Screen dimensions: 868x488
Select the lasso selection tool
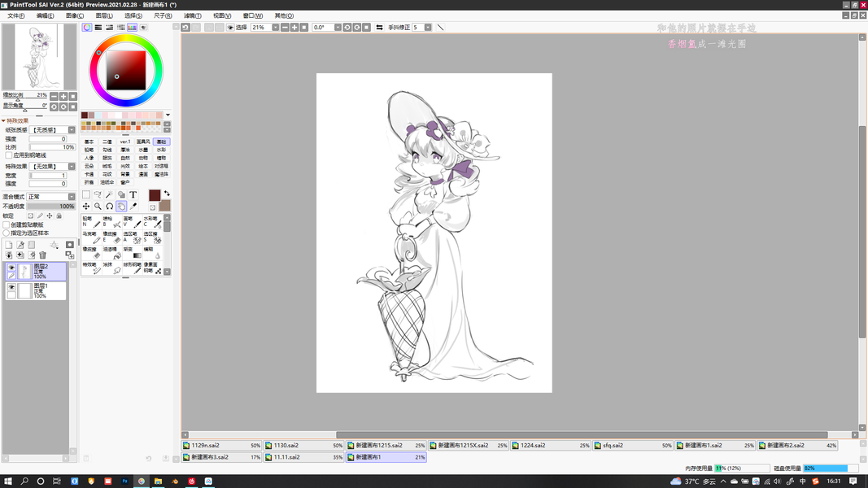click(98, 194)
